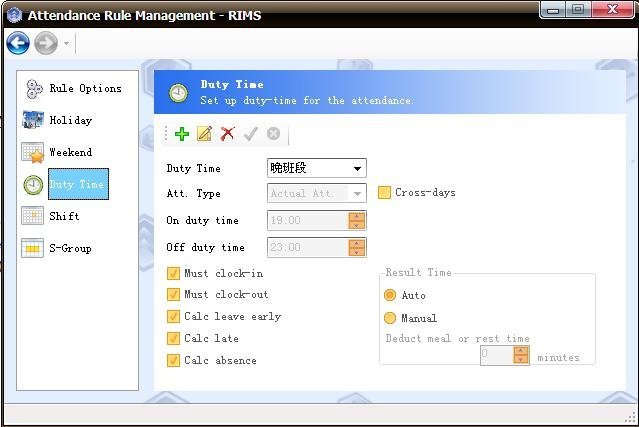Click the clock icon in Duty Time header
The image size is (639, 427).
(x=178, y=93)
